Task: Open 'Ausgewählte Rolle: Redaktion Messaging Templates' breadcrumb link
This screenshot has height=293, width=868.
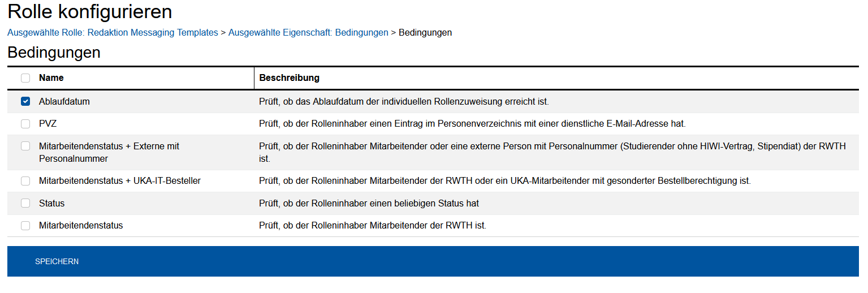Action: 113,33
